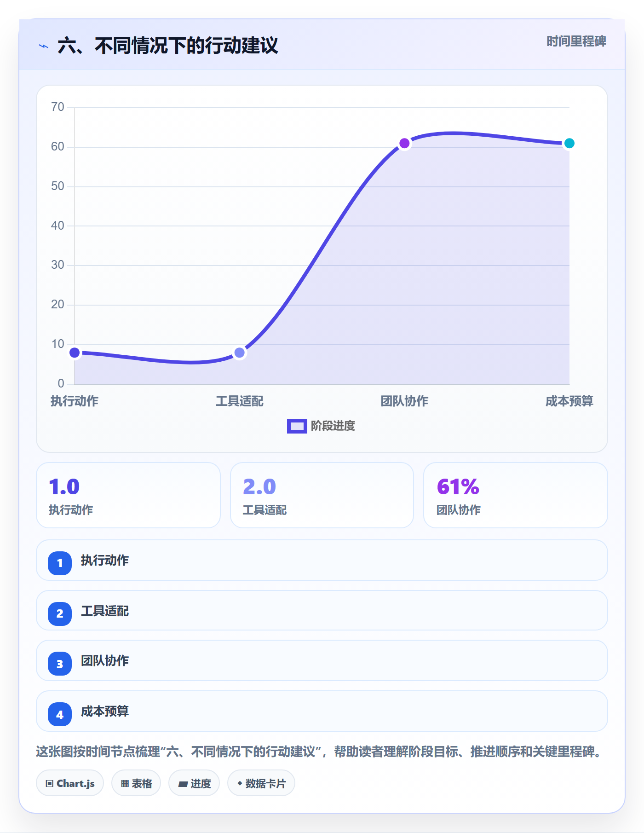Click the 团队协作 x-axis label

pos(404,401)
